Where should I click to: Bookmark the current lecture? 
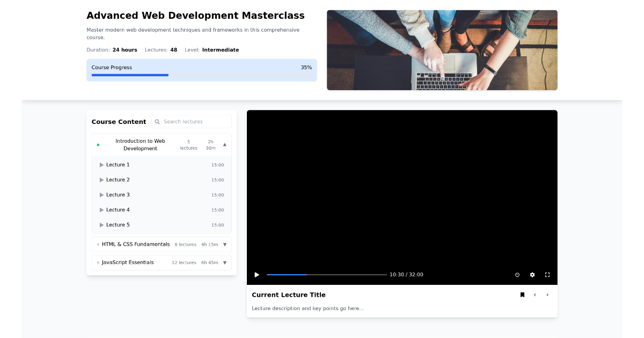pyautogui.click(x=522, y=295)
